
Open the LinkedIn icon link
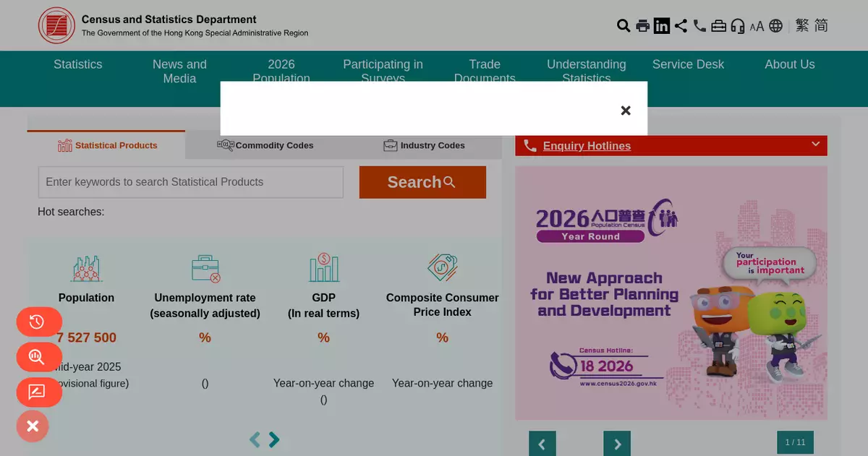pos(662,26)
